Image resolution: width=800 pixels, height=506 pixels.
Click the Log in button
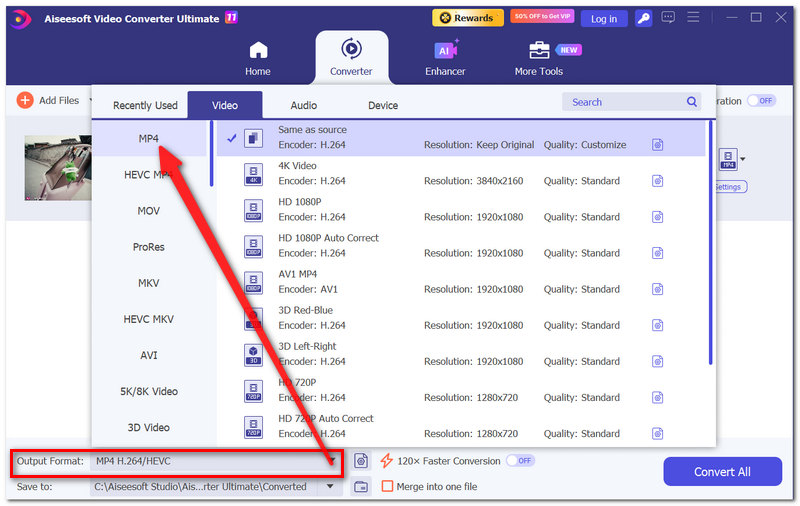point(604,19)
